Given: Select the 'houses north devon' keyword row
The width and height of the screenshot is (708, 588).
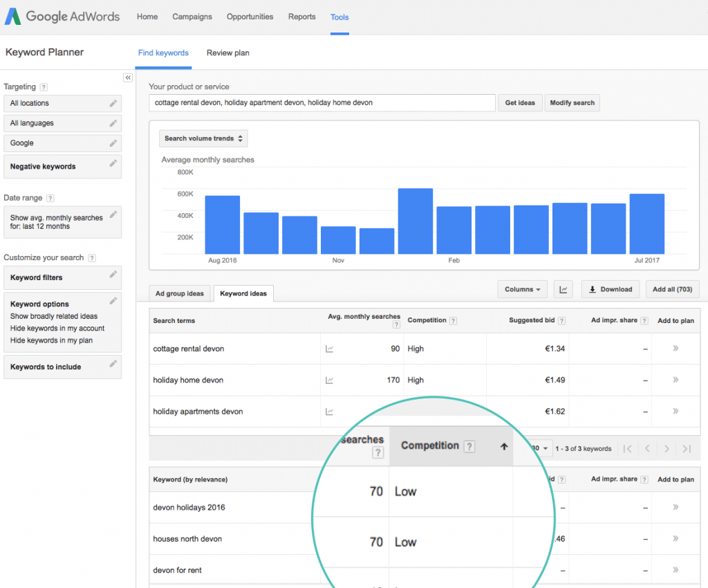Looking at the screenshot, I should coord(187,539).
